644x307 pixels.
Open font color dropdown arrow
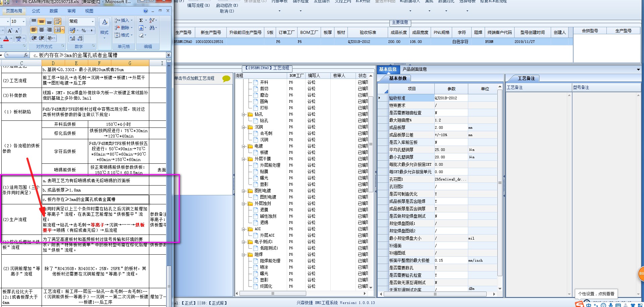(11, 39)
